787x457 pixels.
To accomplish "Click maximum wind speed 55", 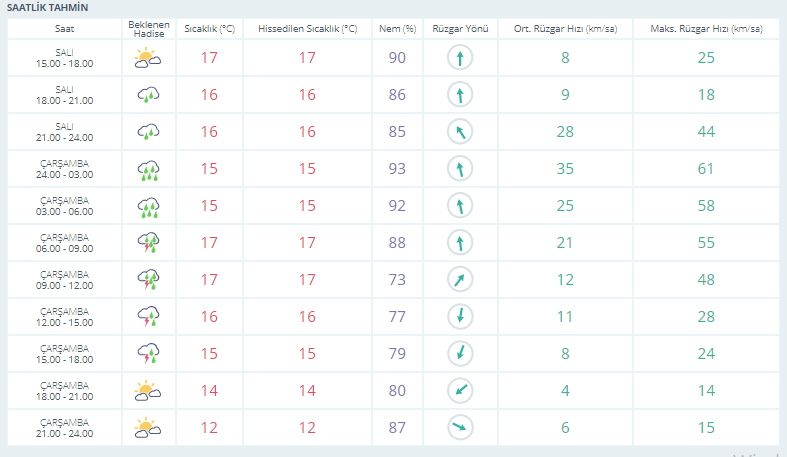I will 706,243.
